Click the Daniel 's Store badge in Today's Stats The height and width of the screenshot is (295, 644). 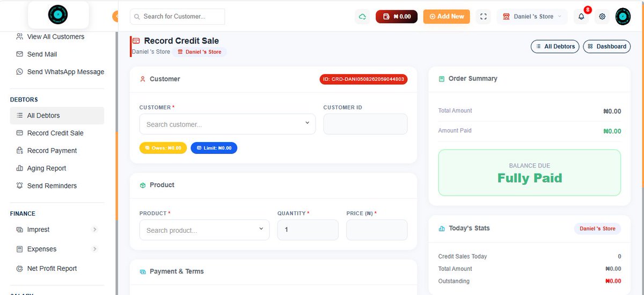click(597, 228)
